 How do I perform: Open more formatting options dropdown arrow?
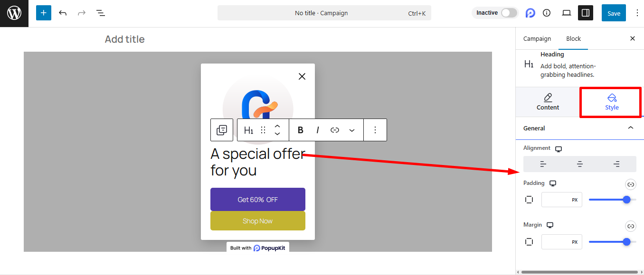(x=352, y=130)
